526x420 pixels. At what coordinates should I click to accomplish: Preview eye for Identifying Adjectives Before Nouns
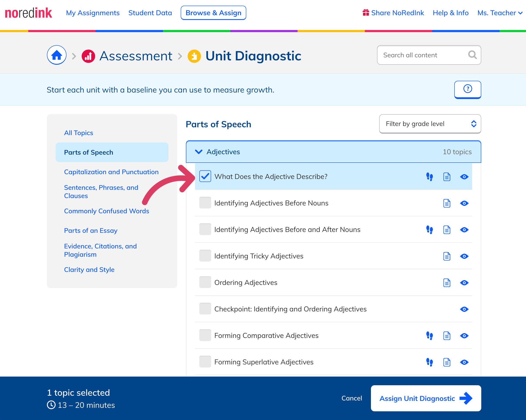(464, 203)
